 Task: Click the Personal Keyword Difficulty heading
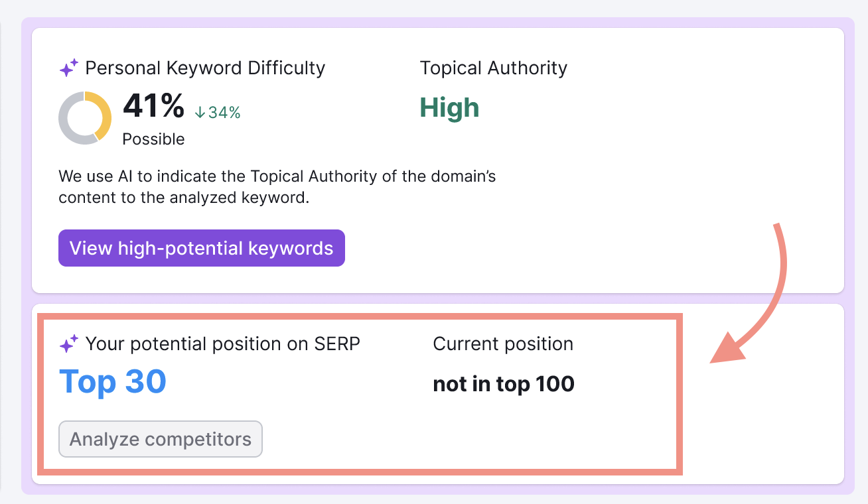(x=205, y=68)
